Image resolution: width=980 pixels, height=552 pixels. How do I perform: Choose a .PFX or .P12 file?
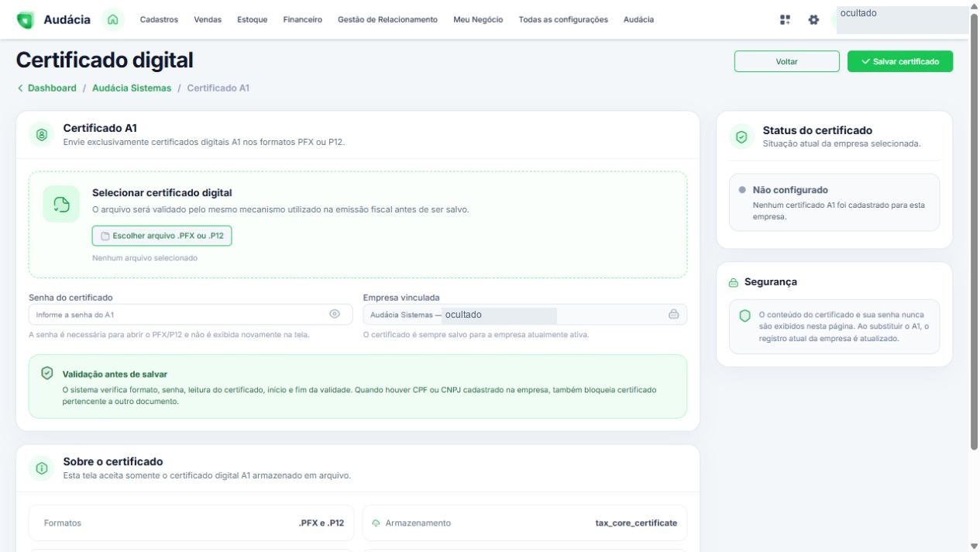pyautogui.click(x=162, y=236)
